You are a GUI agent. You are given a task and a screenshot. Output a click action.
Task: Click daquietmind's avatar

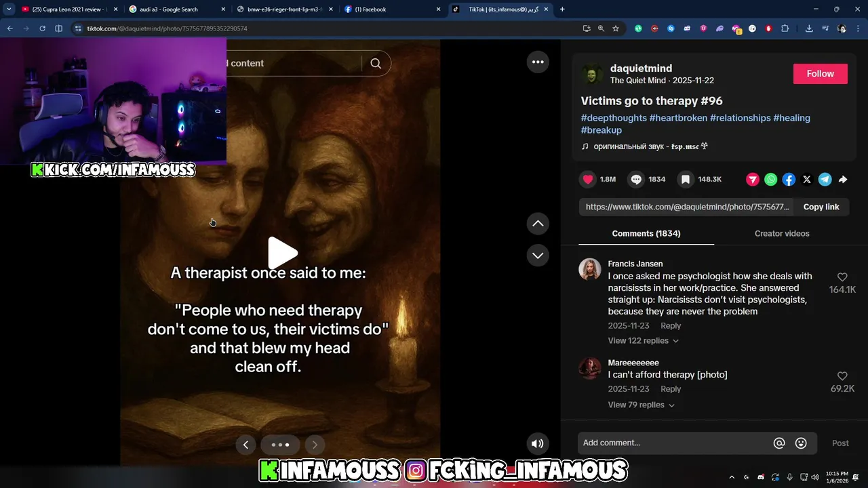tap(592, 75)
